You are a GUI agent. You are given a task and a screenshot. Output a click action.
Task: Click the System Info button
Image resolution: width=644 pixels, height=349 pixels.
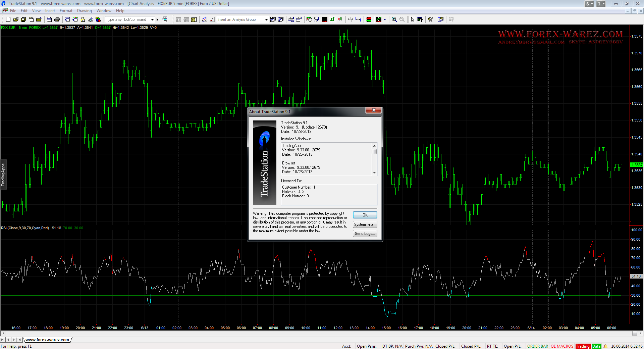pos(365,225)
